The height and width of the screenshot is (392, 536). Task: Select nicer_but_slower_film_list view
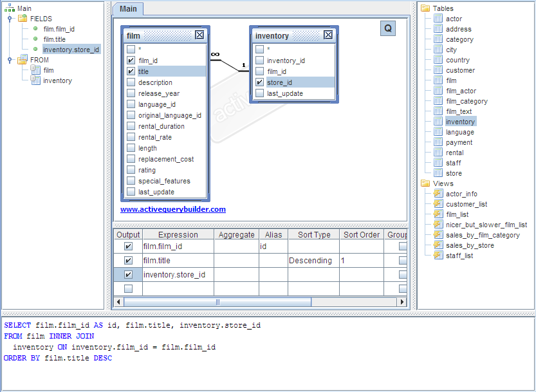486,225
